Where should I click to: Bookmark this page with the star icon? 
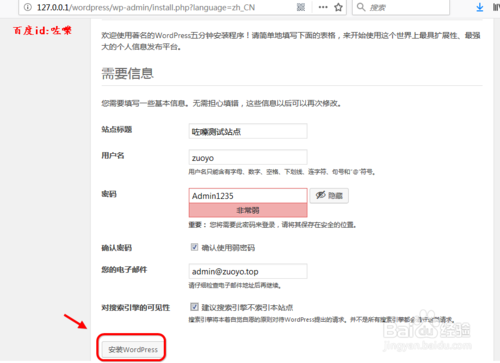(x=339, y=7)
